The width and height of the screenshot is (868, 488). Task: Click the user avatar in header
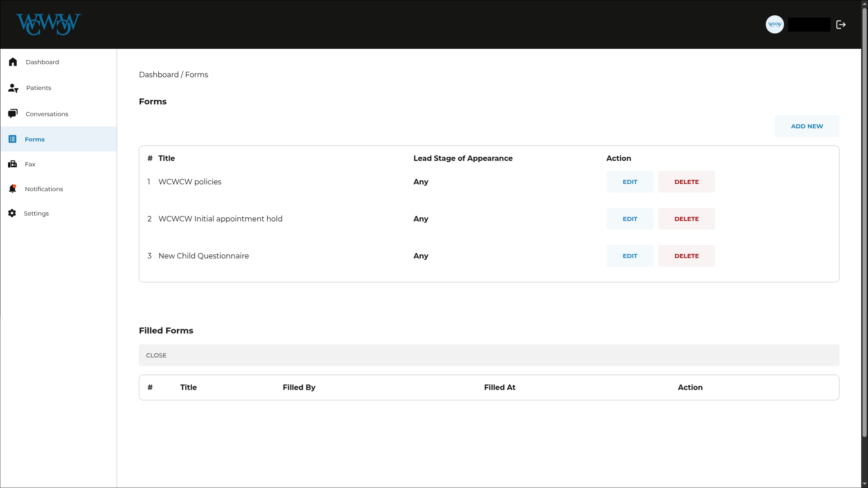coord(774,24)
